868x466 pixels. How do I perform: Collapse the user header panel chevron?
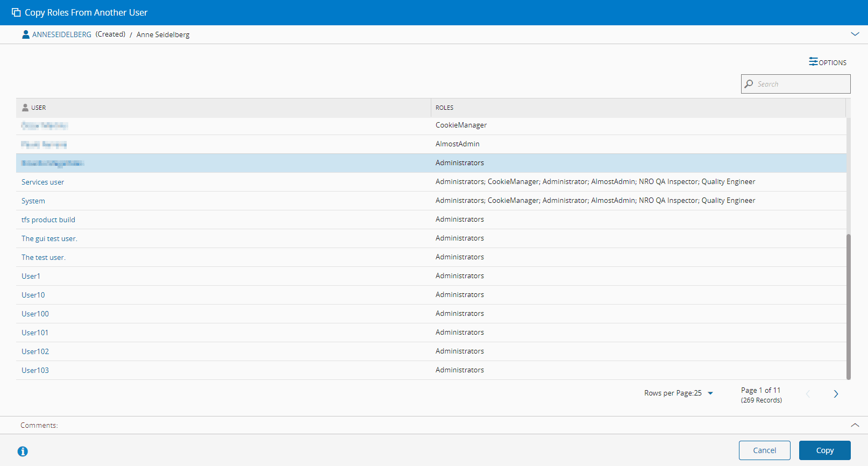point(855,34)
